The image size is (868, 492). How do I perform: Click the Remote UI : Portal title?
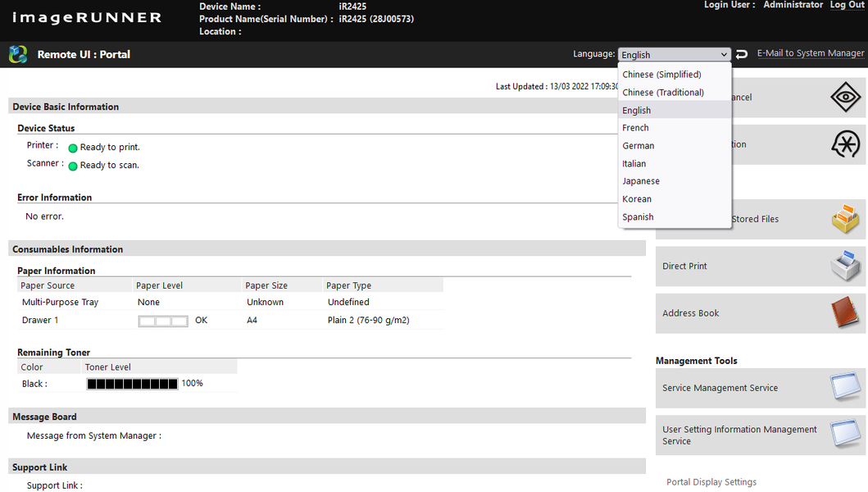click(x=84, y=54)
